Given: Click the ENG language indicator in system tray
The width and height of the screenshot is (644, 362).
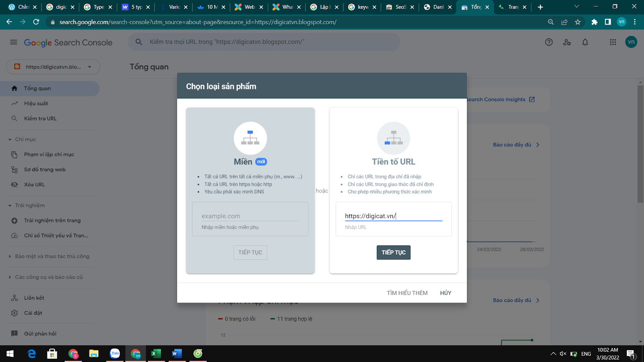Looking at the screenshot, I should coord(586,354).
